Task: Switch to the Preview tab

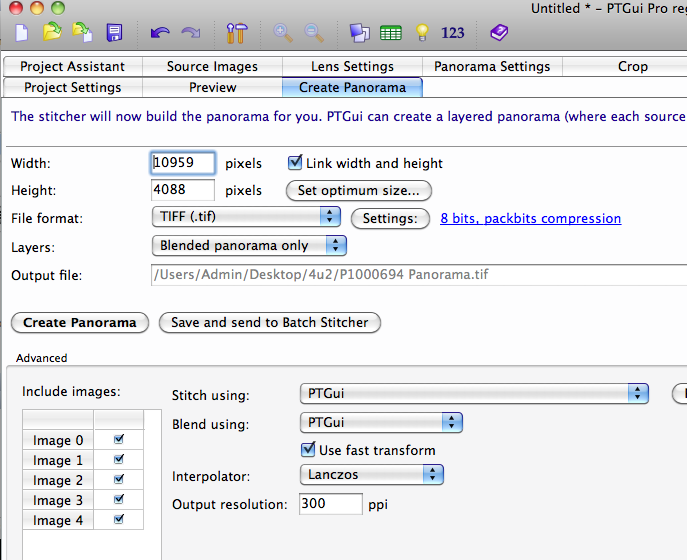Action: coord(212,88)
